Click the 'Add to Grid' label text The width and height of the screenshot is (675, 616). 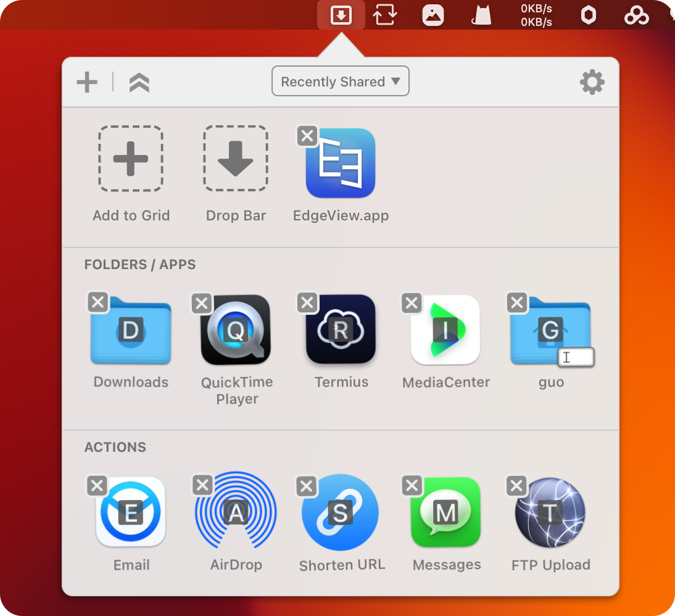pyautogui.click(x=131, y=215)
